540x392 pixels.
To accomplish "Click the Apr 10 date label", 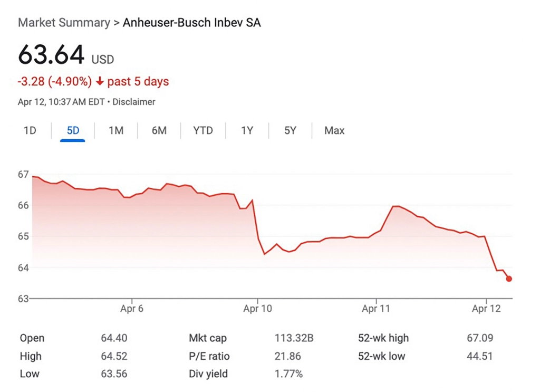I will click(257, 309).
